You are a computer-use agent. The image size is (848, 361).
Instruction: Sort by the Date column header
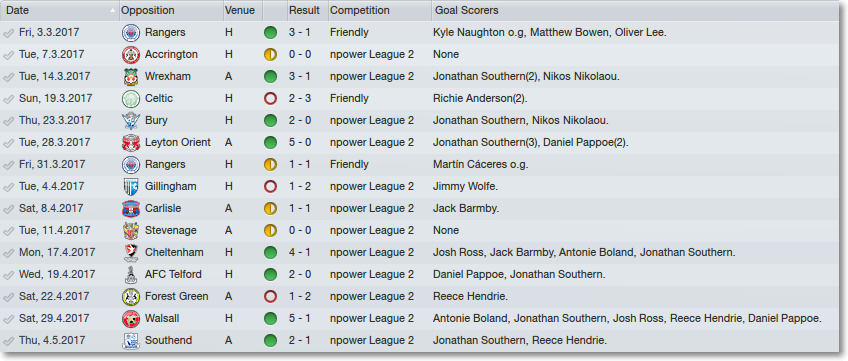(60, 10)
